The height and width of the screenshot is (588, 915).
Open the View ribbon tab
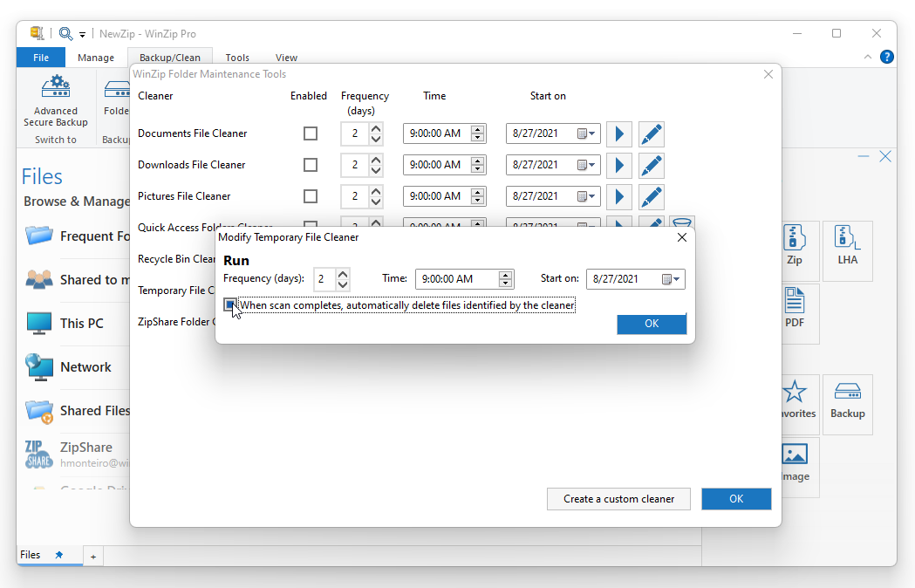click(x=286, y=57)
